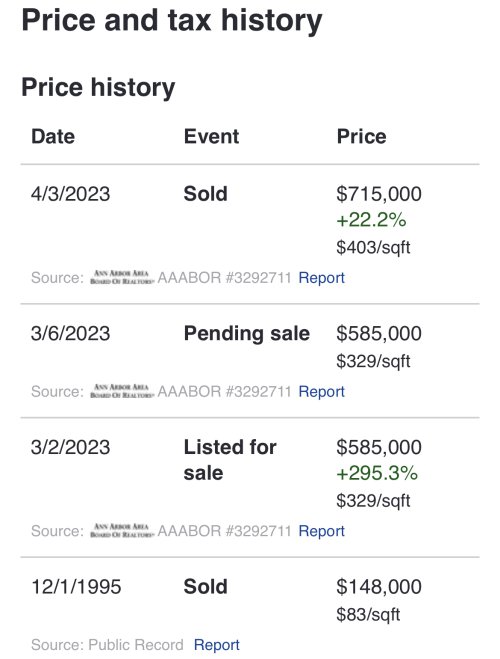This screenshot has width=500, height=659.
Task: Select the Price column header
Action: tap(361, 137)
